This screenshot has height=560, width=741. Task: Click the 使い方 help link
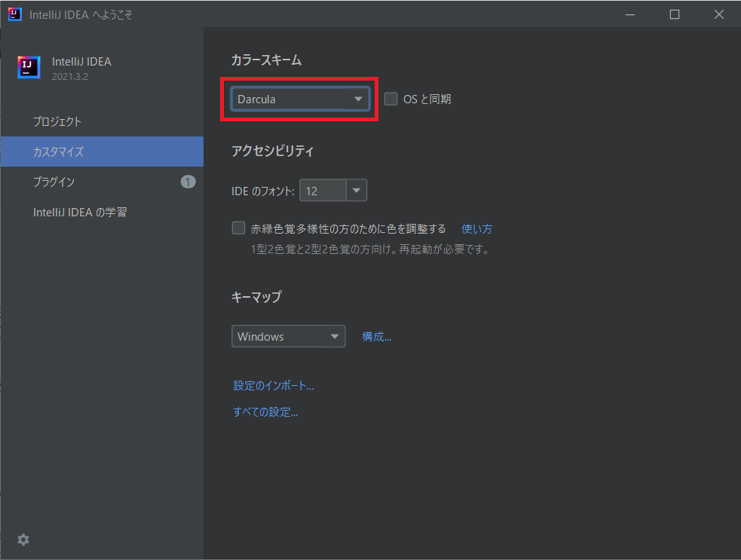477,229
